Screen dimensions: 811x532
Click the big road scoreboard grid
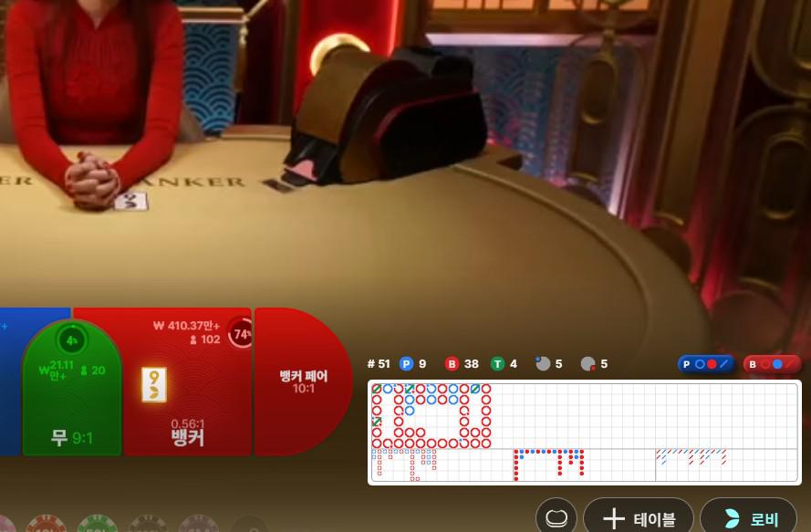[584, 415]
